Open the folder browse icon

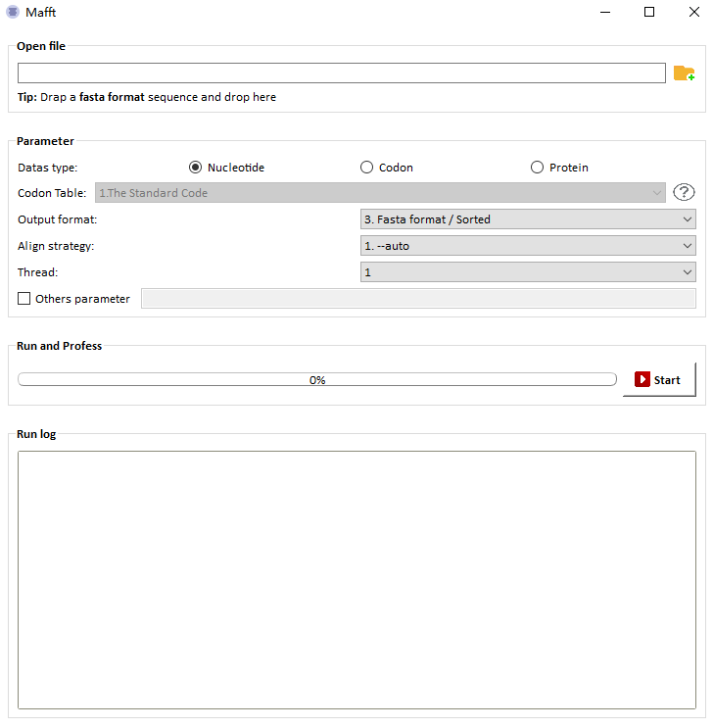(684, 73)
